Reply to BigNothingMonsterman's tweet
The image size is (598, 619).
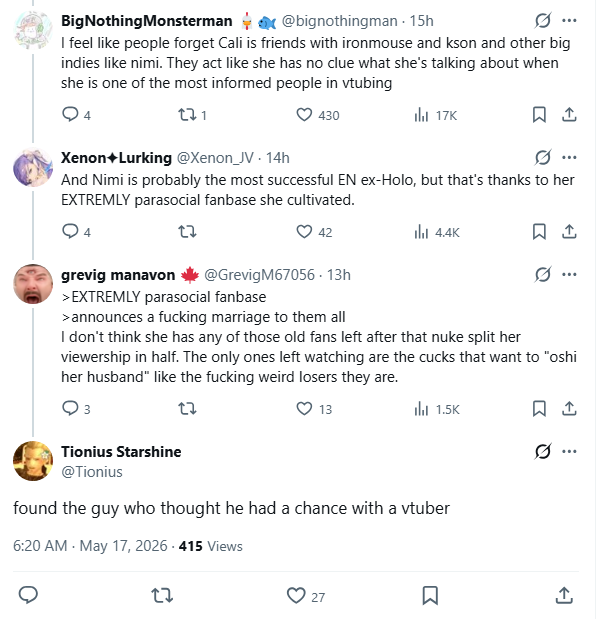coord(76,115)
